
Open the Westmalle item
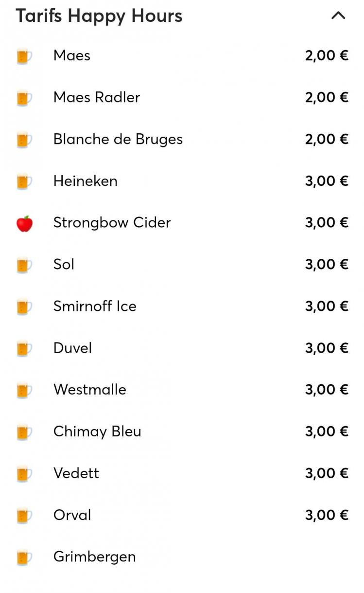coord(90,390)
